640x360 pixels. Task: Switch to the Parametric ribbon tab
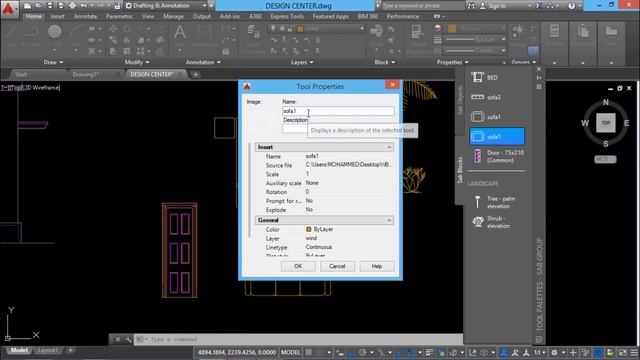(x=119, y=16)
